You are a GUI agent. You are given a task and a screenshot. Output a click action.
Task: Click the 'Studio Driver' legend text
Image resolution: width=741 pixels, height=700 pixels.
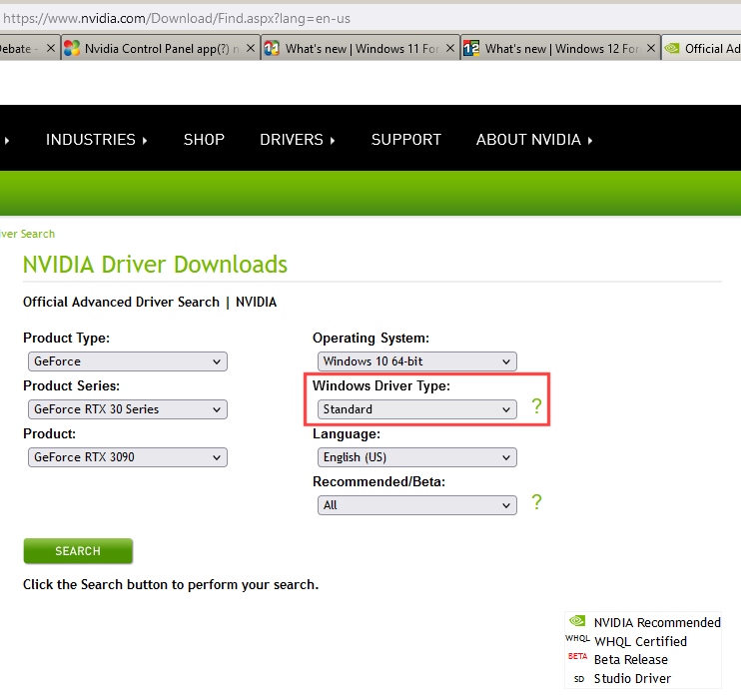point(632,679)
